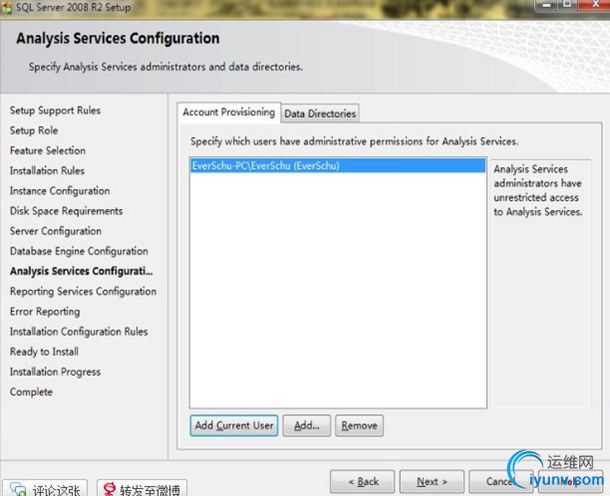Image resolution: width=610 pixels, height=496 pixels.
Task: Click the Remove button
Action: [x=359, y=426]
